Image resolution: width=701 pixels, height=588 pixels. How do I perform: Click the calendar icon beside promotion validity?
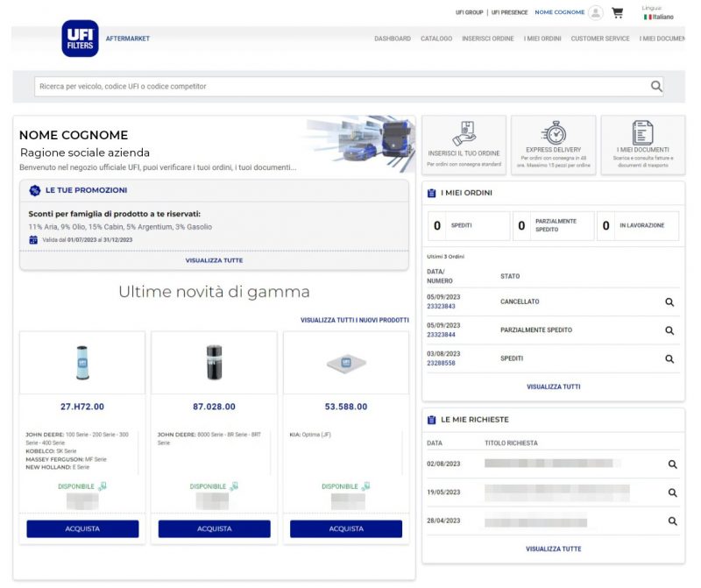point(33,240)
